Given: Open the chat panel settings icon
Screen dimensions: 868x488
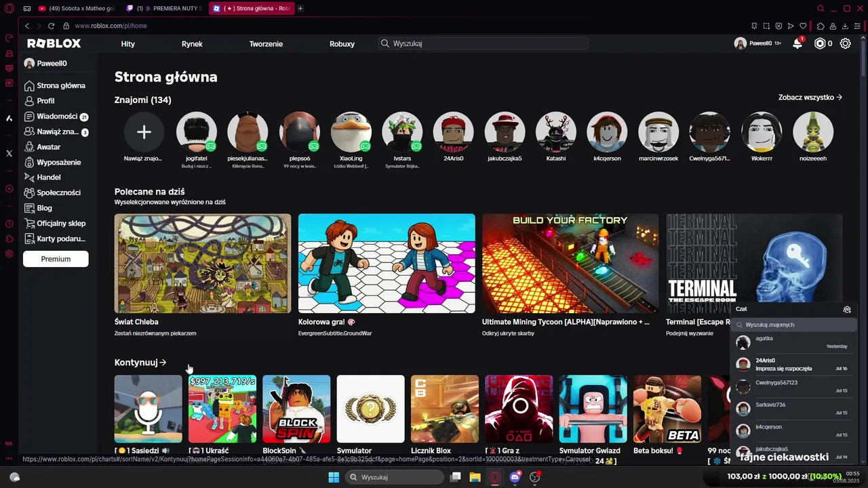Looking at the screenshot, I should pos(847,309).
